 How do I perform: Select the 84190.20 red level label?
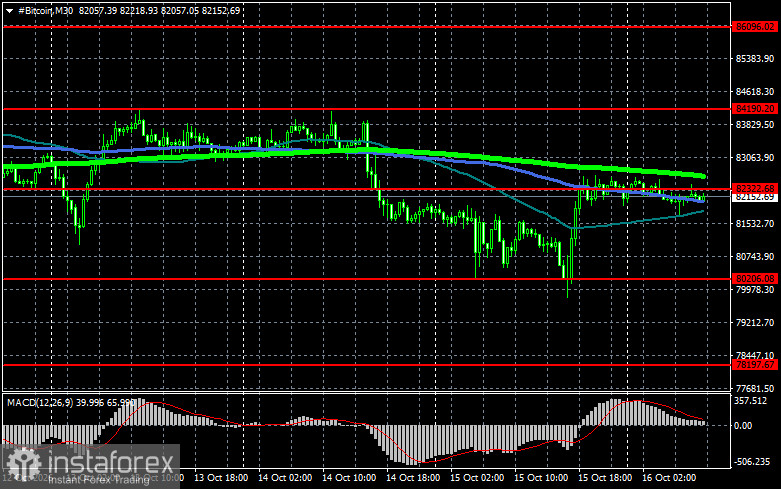[755, 109]
